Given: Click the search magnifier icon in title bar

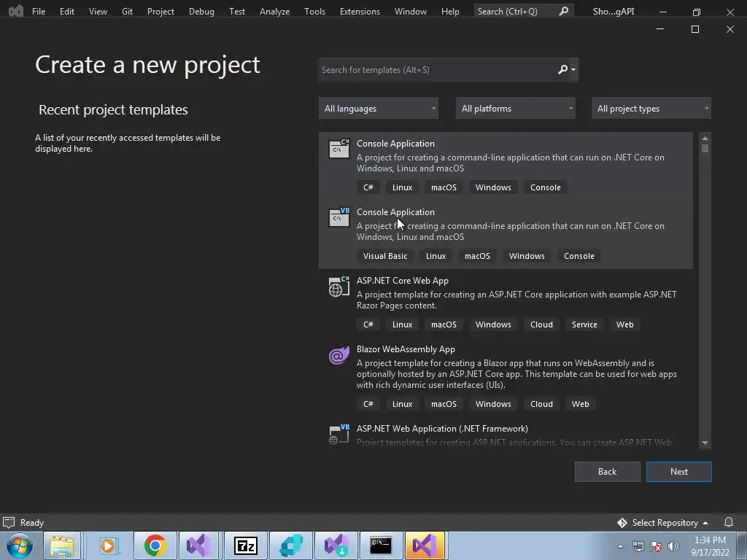Looking at the screenshot, I should (564, 11).
